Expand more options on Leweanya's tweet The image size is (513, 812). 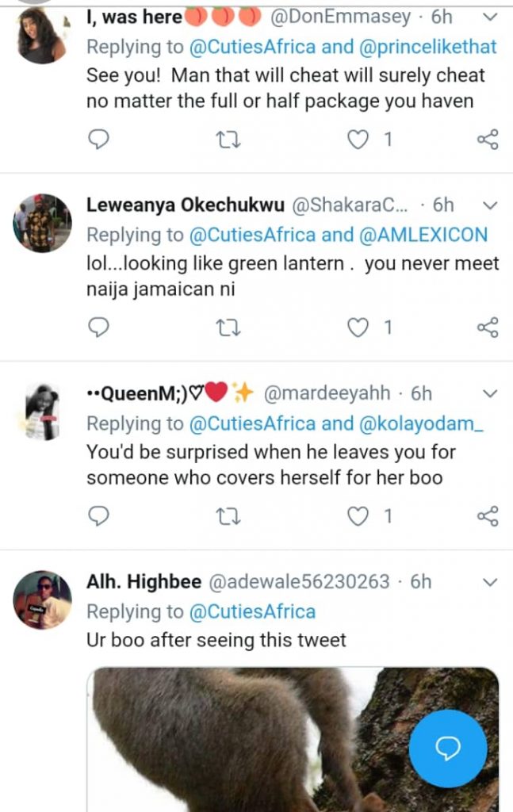490,205
